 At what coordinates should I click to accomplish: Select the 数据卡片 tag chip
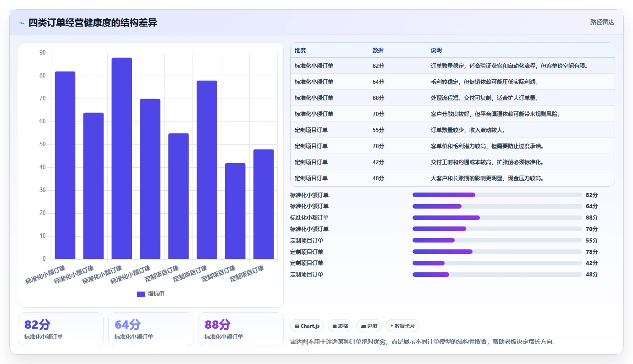point(402,326)
